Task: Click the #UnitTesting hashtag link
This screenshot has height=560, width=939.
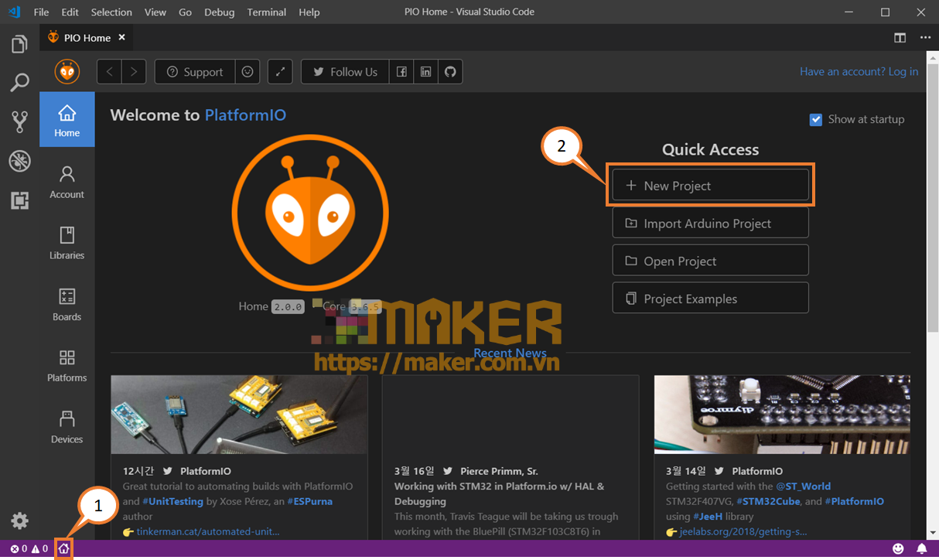Action: point(172,501)
